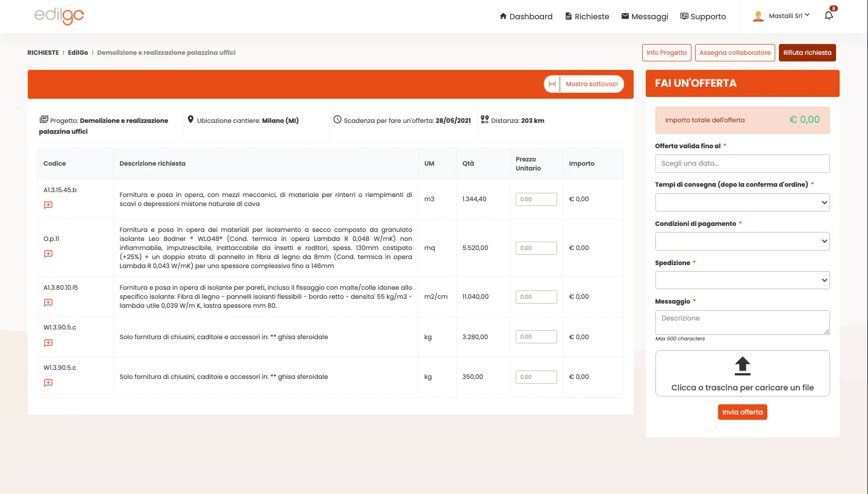This screenshot has height=494, width=868.
Task: Open Tempi di consegna dropdown
Action: [742, 202]
